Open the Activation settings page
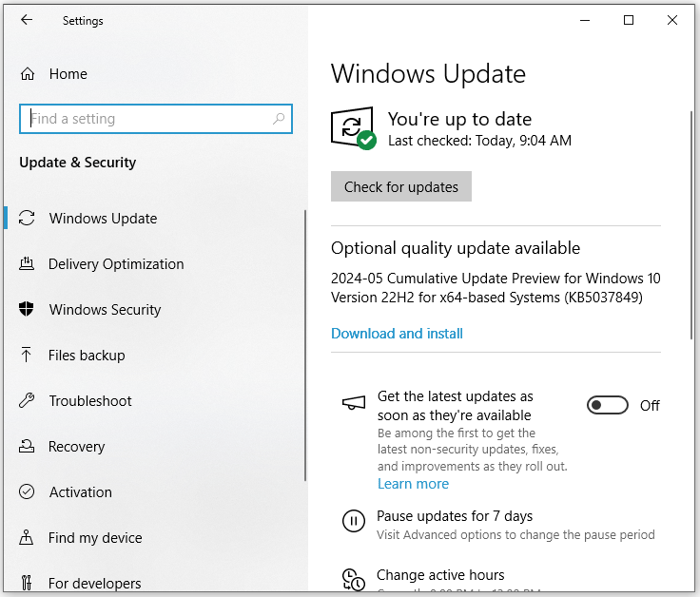 (x=80, y=492)
